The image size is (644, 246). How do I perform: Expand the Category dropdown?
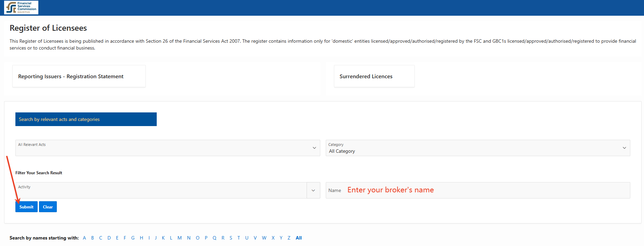point(478,148)
